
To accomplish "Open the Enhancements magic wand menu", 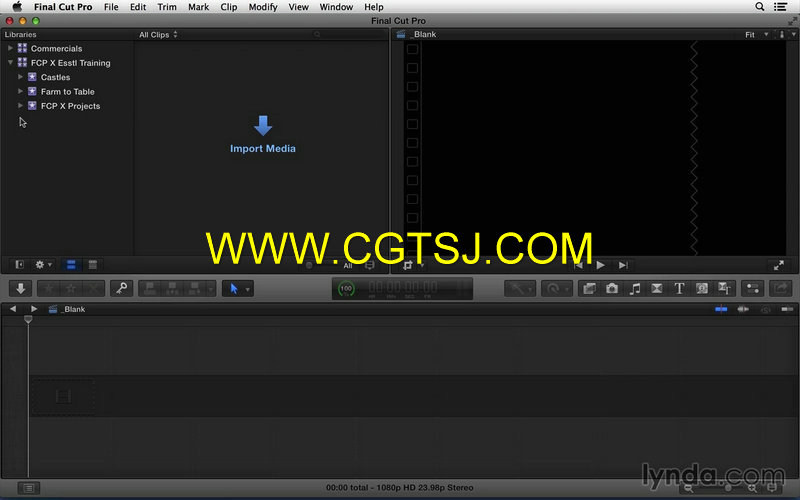I will click(520, 289).
